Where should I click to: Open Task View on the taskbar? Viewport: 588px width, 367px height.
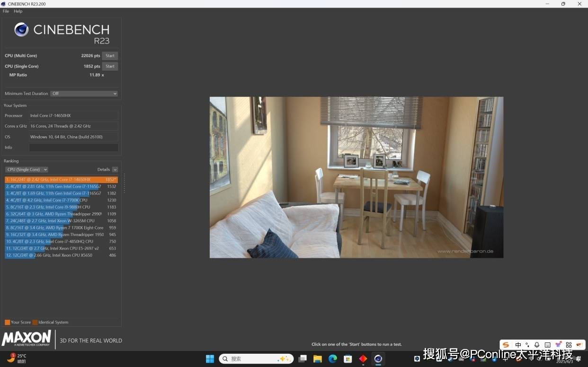click(302, 359)
